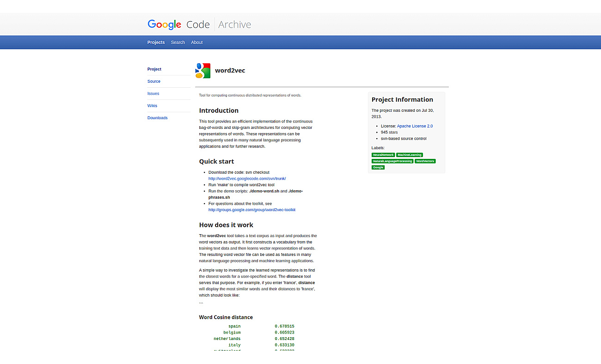
Task: Click the Introduction heading
Action: (219, 110)
